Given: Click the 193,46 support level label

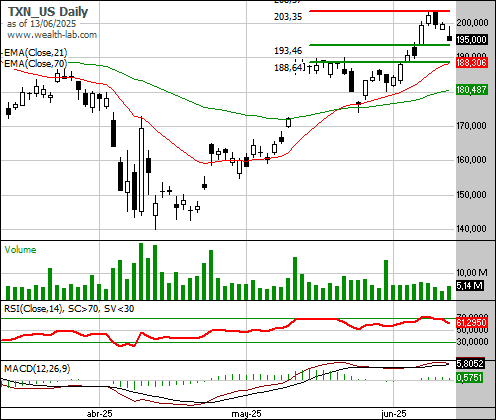Looking at the screenshot, I should click(288, 51).
